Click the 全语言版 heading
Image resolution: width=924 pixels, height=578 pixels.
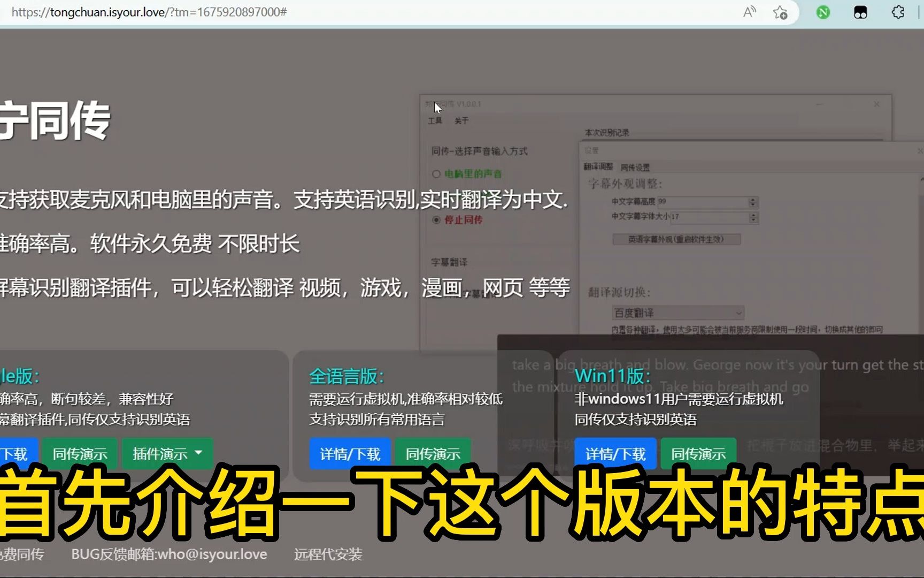point(346,376)
